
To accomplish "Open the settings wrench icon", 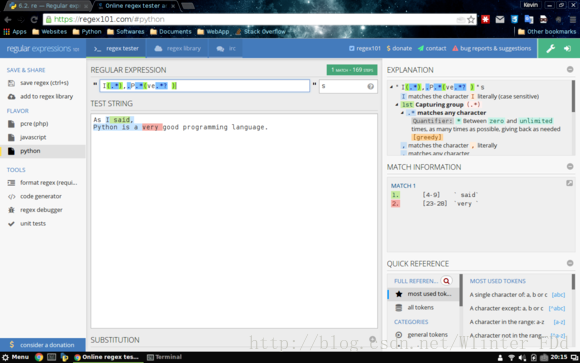I will click(x=550, y=48).
